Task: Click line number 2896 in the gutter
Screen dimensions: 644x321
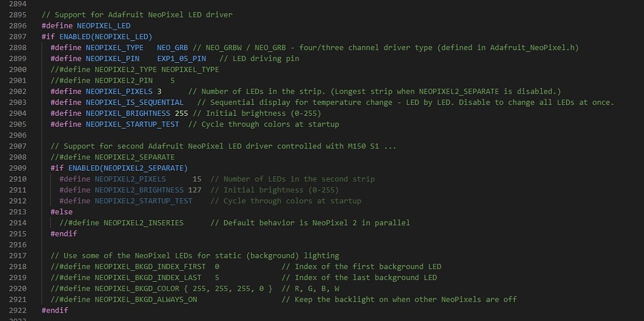Action: (x=18, y=26)
